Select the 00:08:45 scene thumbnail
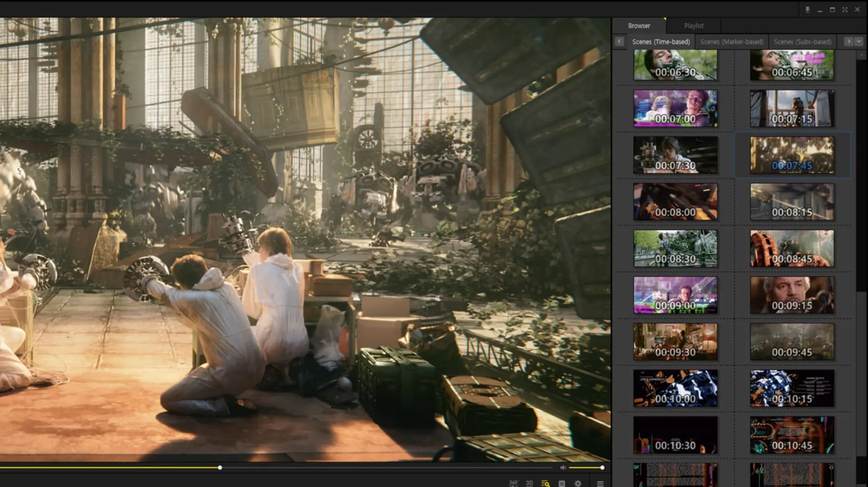 pyautogui.click(x=792, y=248)
